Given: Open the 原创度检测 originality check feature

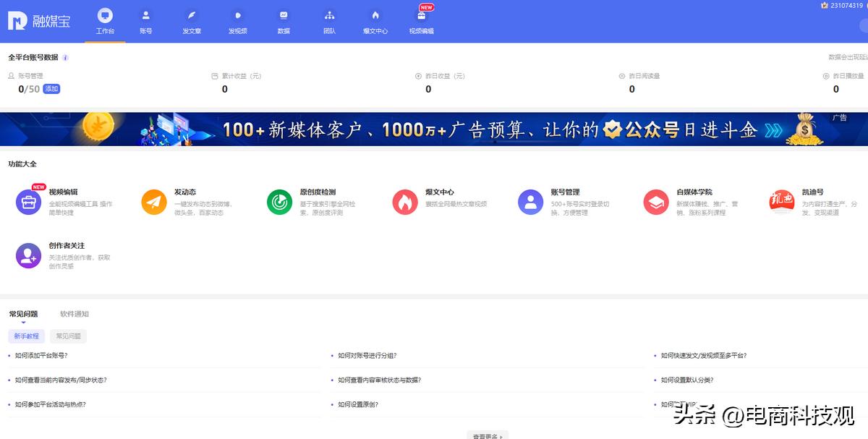Looking at the screenshot, I should click(279, 203).
